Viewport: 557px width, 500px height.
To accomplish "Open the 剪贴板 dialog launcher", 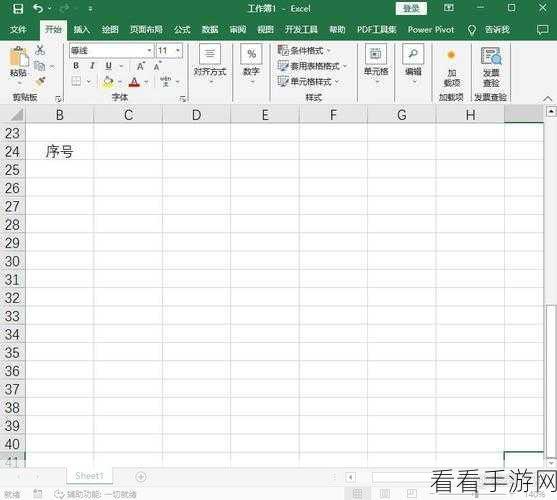I will (59, 99).
